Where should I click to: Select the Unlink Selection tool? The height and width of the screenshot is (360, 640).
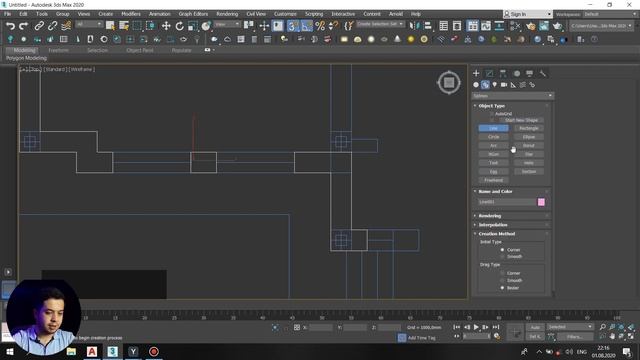pos(52,26)
